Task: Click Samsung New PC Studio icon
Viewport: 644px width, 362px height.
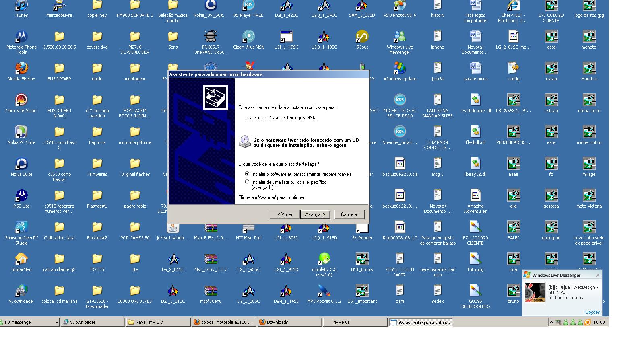Action: pos(21,228)
